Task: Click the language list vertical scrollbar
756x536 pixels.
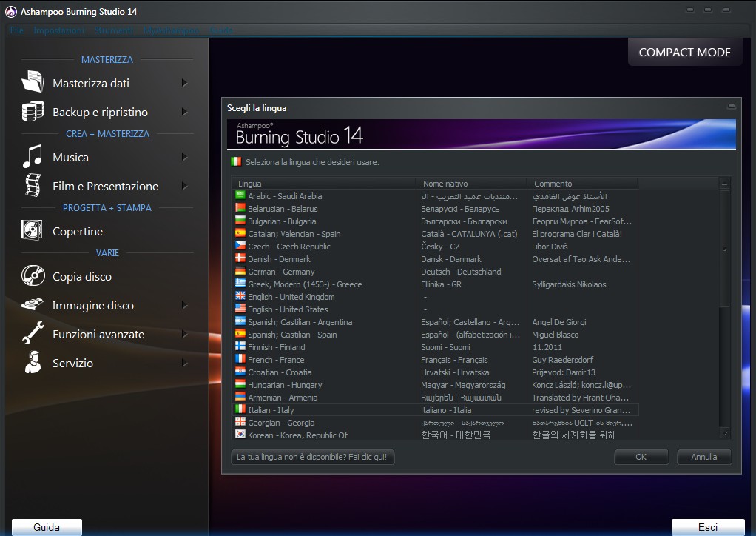Action: coord(724,248)
